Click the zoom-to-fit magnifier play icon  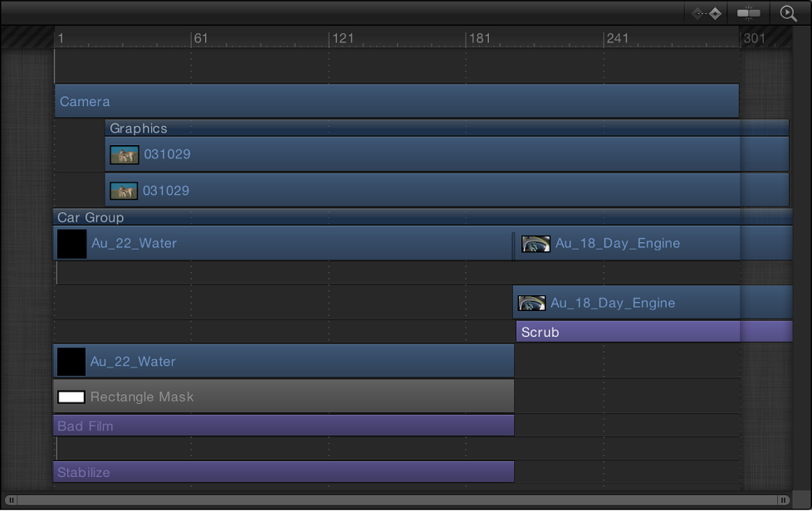tap(788, 13)
